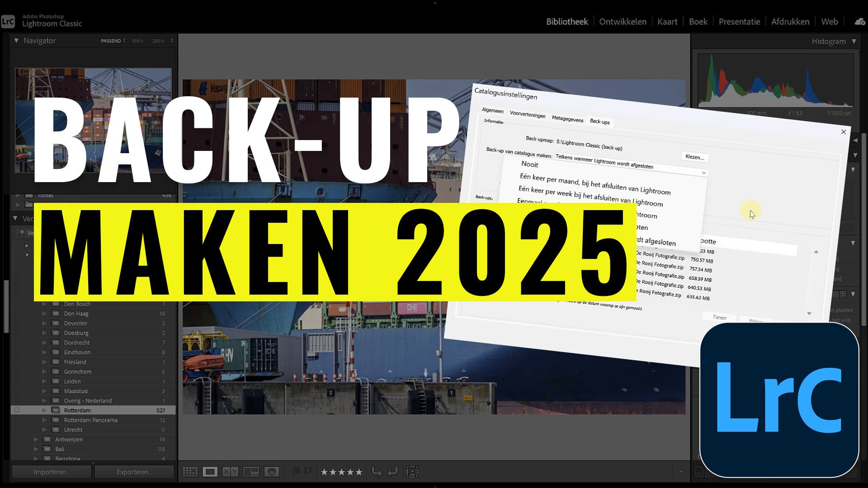Image resolution: width=868 pixels, height=488 pixels.
Task: Switch to Loupe view in bottom toolbar
Action: click(211, 472)
